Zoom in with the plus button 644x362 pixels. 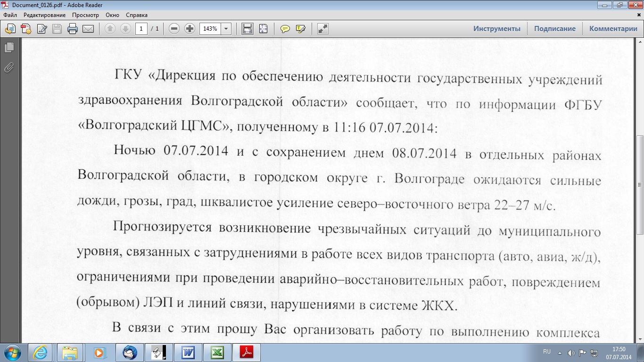190,29
